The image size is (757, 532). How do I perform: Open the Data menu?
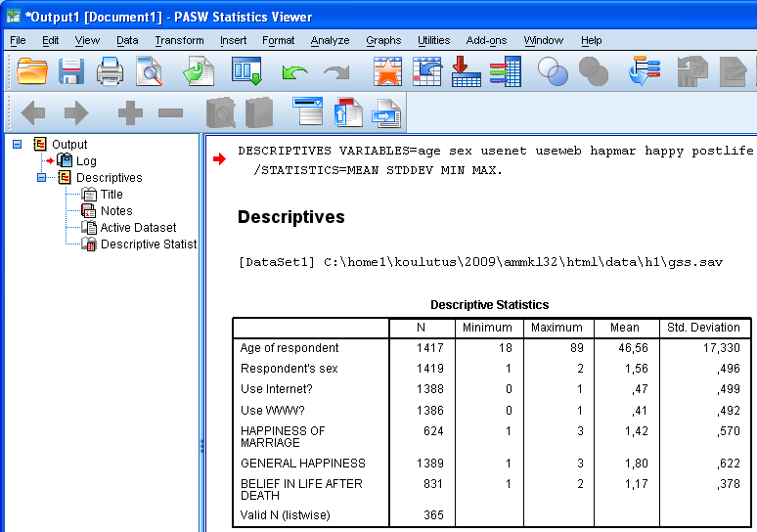127,40
